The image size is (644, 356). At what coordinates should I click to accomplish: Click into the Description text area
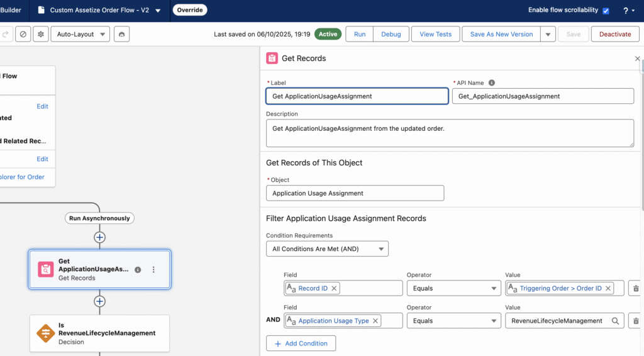(450, 133)
